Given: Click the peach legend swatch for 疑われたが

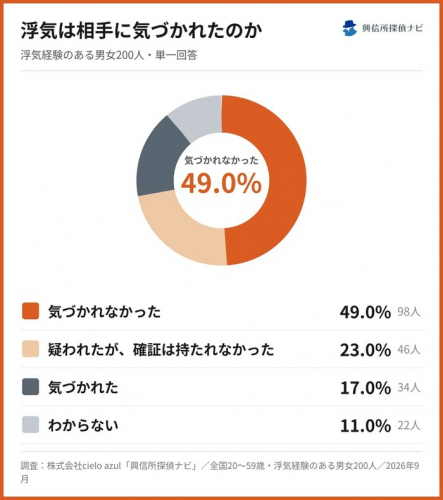Looking at the screenshot, I should click(x=30, y=349).
